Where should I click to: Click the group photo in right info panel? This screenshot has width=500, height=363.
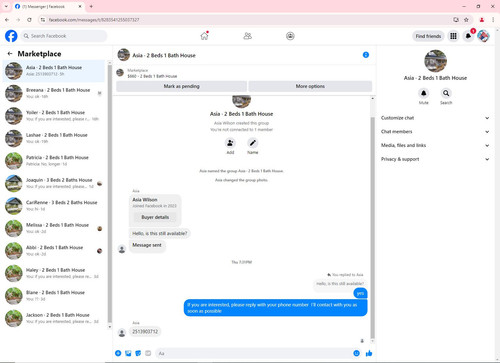coord(435,61)
